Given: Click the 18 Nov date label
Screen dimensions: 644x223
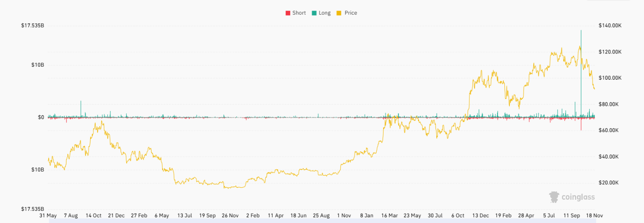Looking at the screenshot, I should 594,216.
